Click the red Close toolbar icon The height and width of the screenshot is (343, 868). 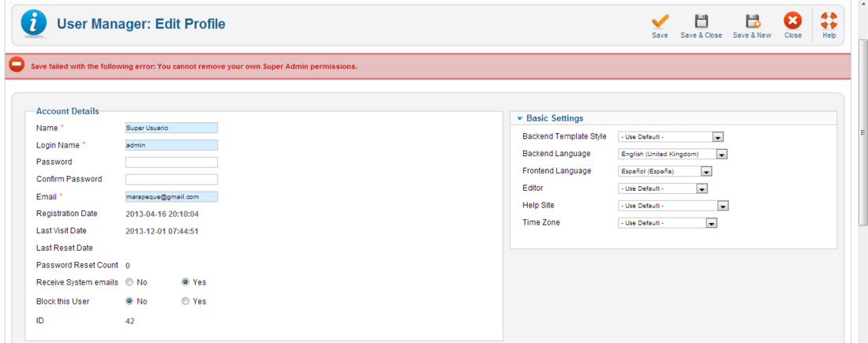click(792, 22)
